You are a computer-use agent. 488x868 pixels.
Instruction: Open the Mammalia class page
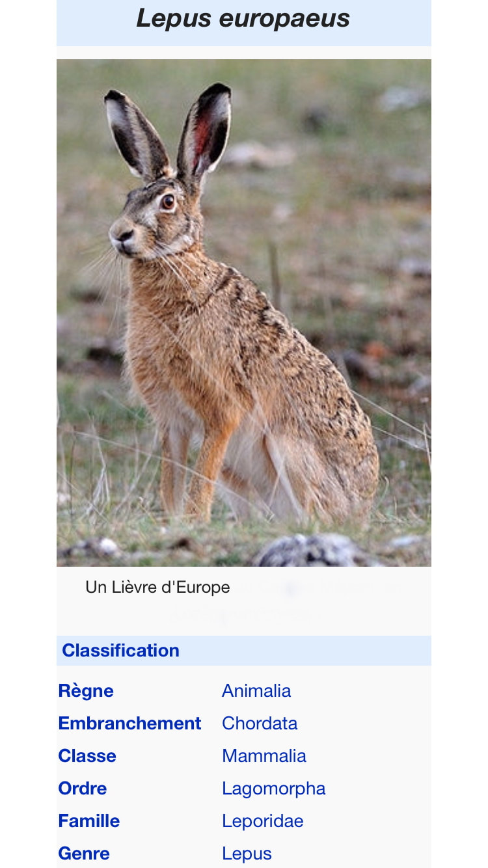[x=264, y=755]
